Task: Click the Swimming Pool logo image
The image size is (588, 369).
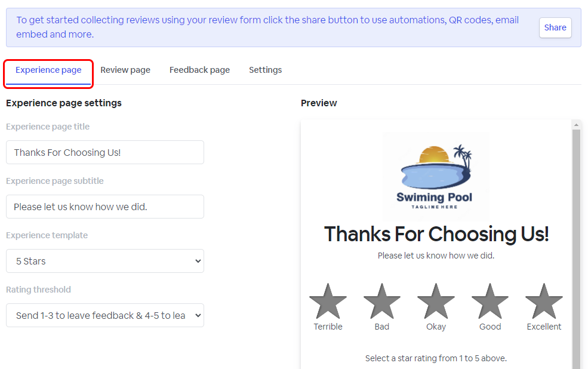Action: click(436, 177)
